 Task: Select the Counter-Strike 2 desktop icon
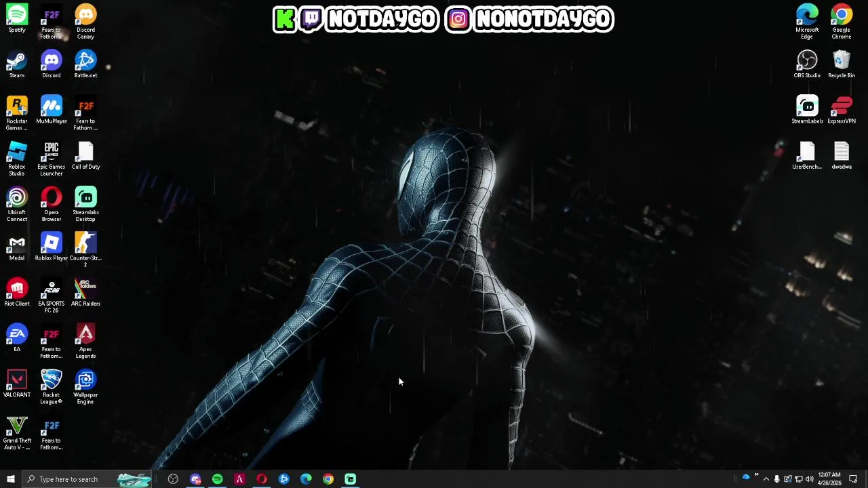pyautogui.click(x=85, y=249)
